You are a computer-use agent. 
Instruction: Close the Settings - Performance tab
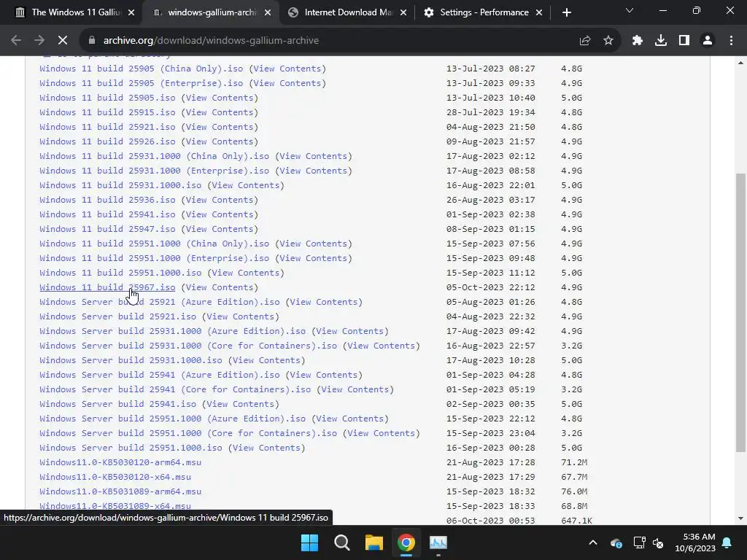tap(539, 12)
